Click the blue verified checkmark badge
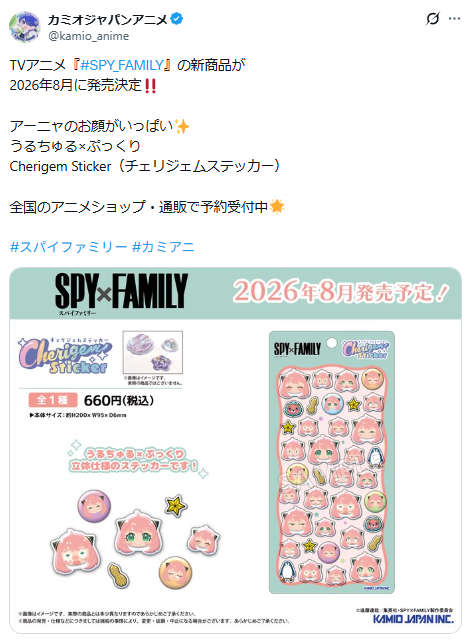The height and width of the screenshot is (641, 475). pyautogui.click(x=177, y=19)
